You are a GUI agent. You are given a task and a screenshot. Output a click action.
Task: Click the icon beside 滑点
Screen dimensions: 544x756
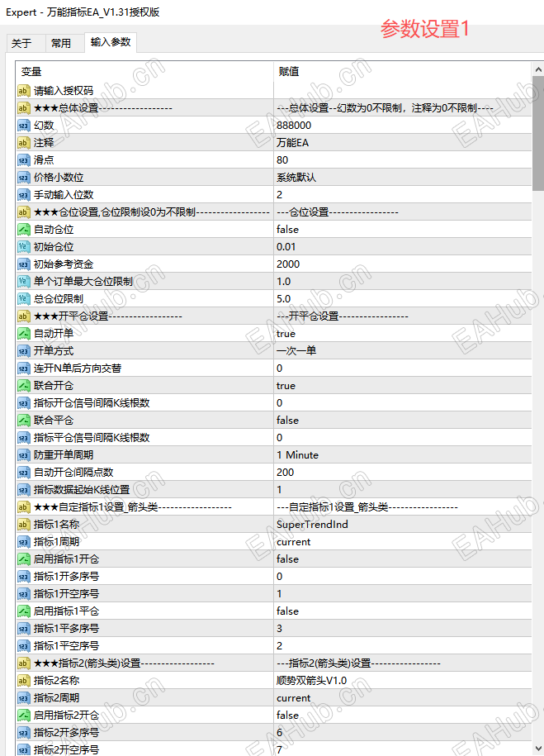coord(24,160)
